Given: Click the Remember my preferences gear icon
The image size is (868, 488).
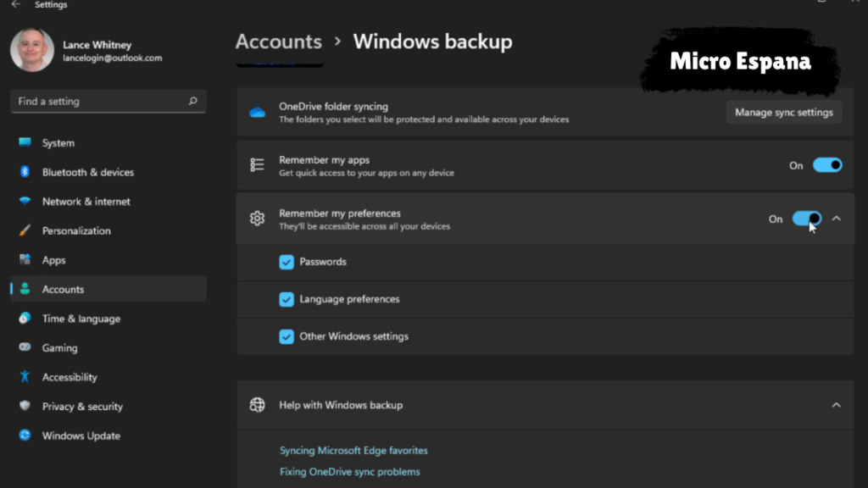Looking at the screenshot, I should click(257, 219).
